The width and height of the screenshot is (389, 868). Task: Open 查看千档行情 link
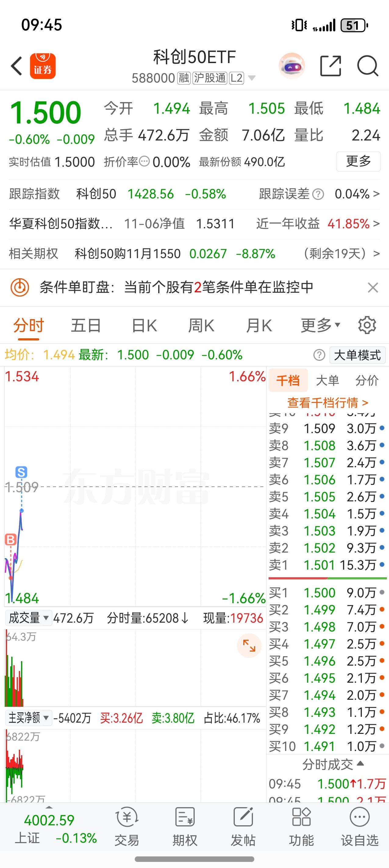[327, 402]
